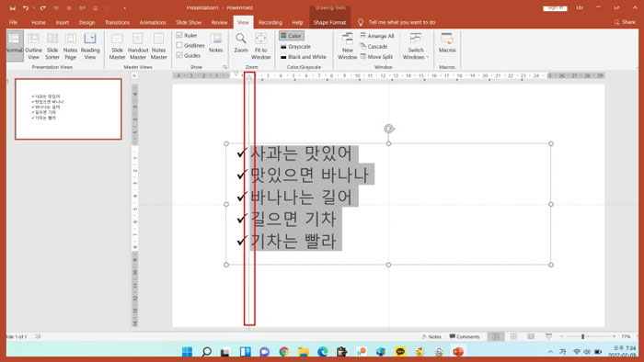Open Slide Master view

point(117,46)
